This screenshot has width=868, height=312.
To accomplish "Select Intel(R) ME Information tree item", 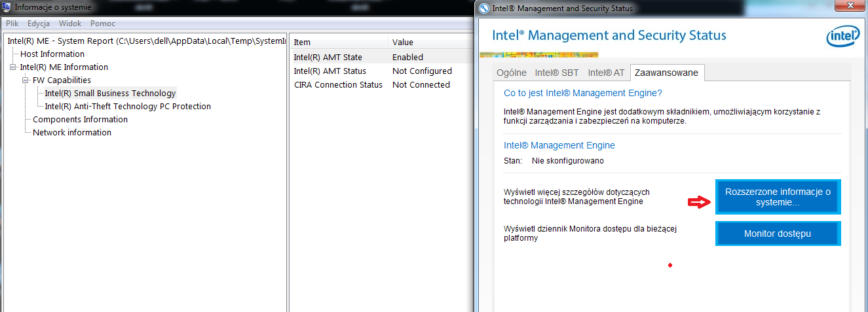I will pyautogui.click(x=64, y=67).
